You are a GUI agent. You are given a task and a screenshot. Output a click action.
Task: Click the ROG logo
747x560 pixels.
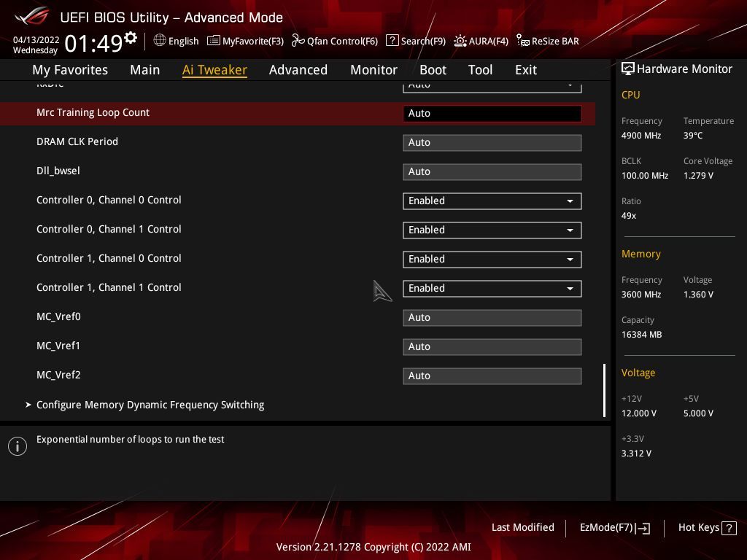point(31,16)
